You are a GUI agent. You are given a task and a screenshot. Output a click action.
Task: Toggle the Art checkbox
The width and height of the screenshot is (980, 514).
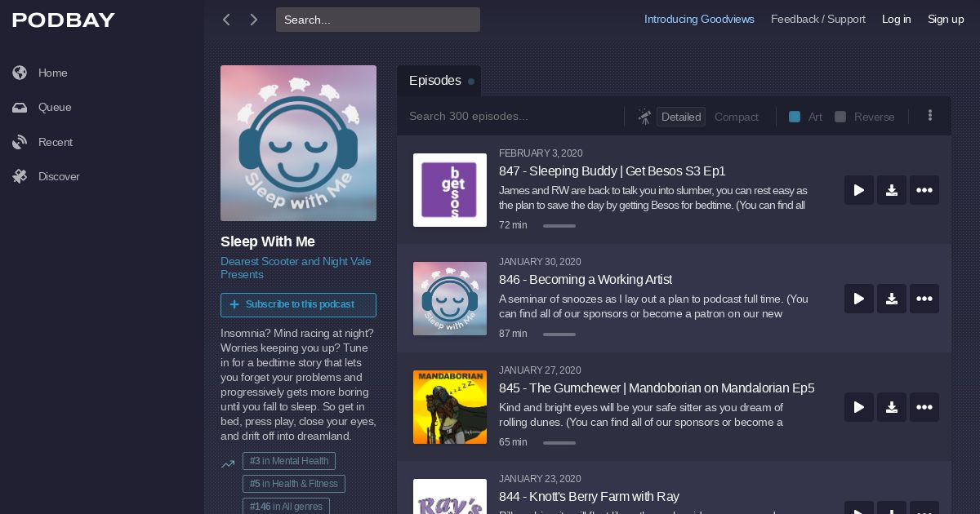click(x=795, y=117)
